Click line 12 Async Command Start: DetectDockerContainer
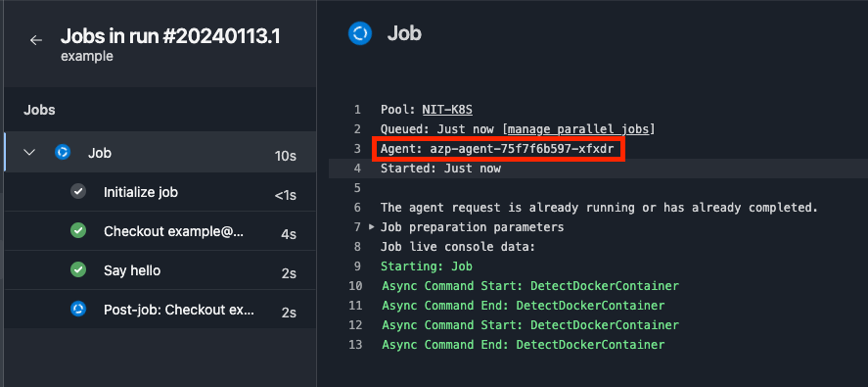This screenshot has width=868, height=387. (529, 325)
